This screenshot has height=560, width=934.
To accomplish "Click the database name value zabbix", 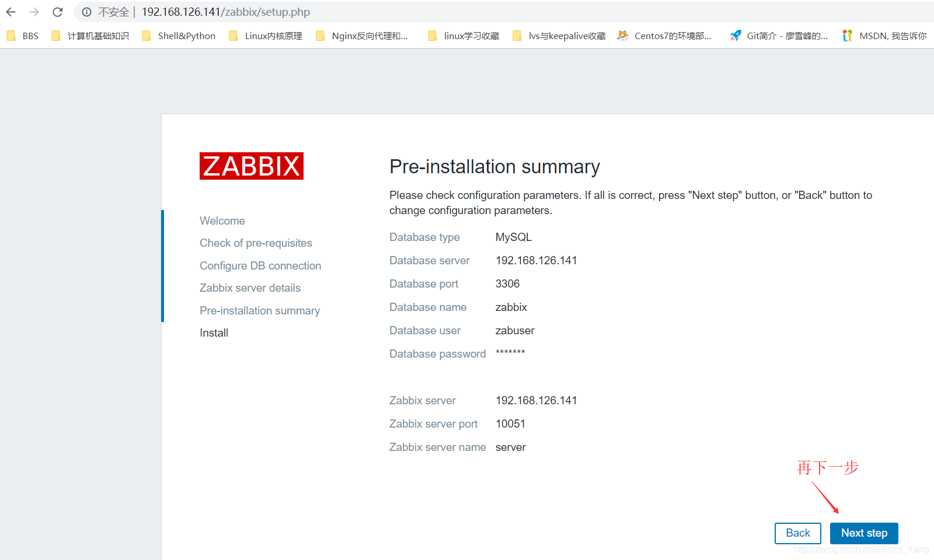I will click(511, 307).
